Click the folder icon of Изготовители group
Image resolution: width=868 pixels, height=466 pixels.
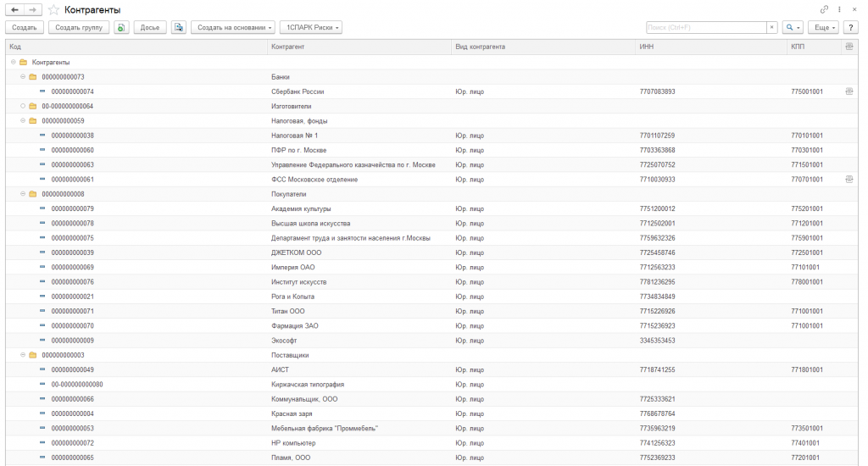tap(33, 106)
